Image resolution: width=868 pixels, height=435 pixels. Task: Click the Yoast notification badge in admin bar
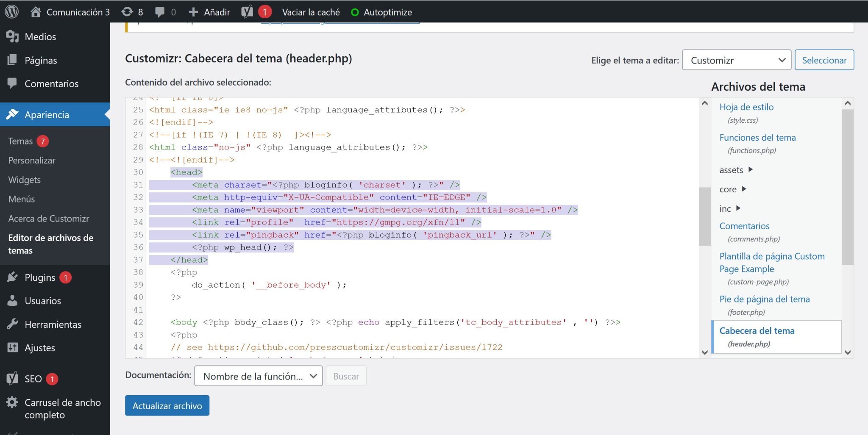pyautogui.click(x=265, y=12)
